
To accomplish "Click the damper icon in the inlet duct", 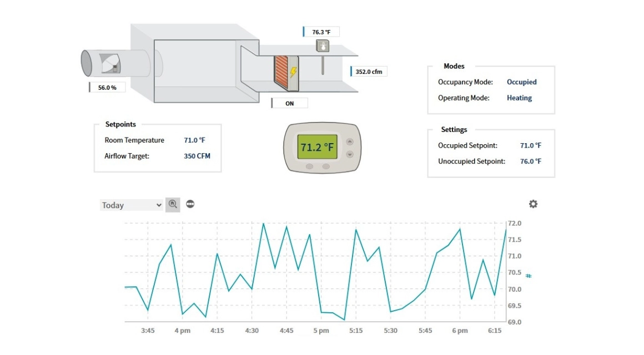I will 110,64.
